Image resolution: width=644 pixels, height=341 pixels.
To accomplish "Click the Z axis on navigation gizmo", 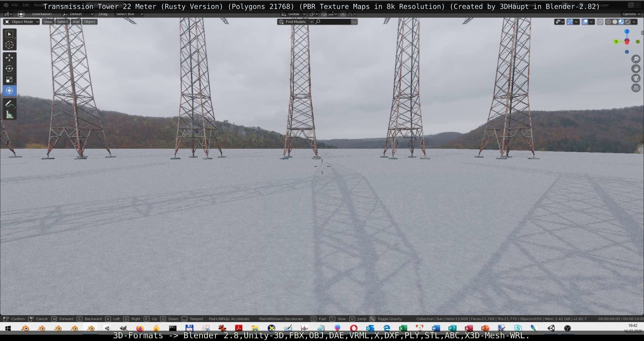I will [x=627, y=31].
